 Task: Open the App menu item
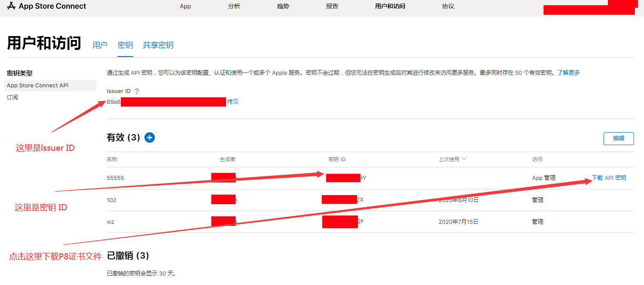(x=185, y=6)
